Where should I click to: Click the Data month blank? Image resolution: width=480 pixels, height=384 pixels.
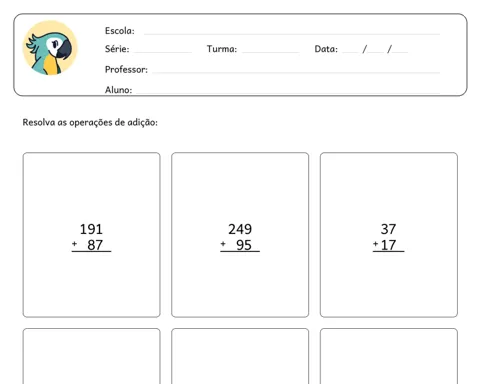pyautogui.click(x=376, y=51)
